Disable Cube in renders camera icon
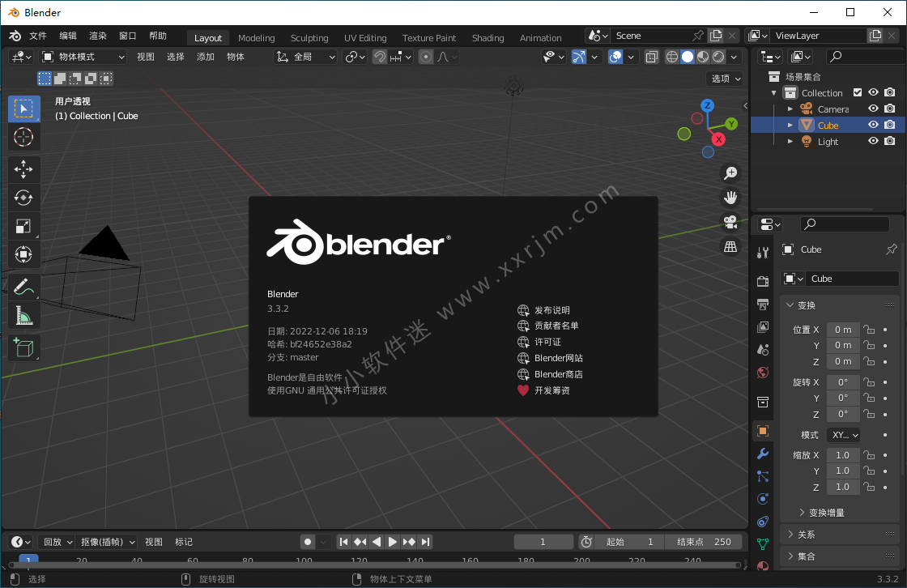This screenshot has height=588, width=907. [x=890, y=125]
